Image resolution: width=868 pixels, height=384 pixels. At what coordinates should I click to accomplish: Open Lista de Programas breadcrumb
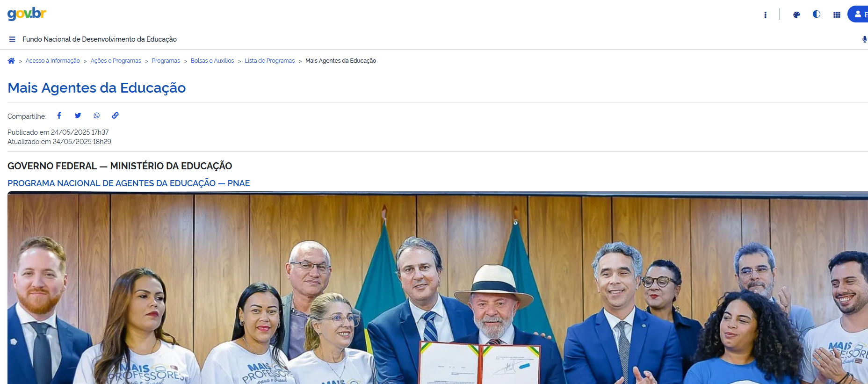[270, 61]
